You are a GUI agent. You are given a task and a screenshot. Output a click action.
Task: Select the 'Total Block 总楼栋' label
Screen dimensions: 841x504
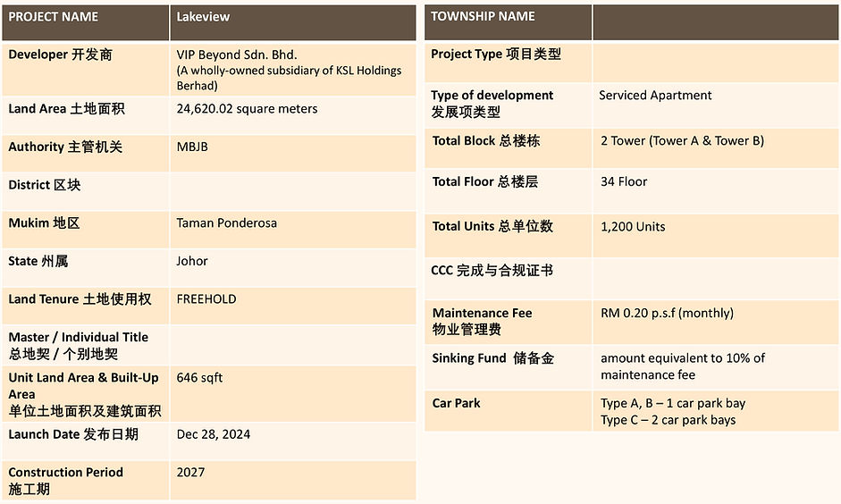point(486,141)
